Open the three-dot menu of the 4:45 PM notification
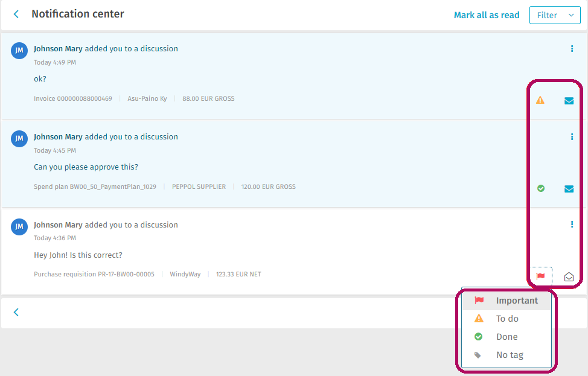The width and height of the screenshot is (588, 376). pos(572,137)
